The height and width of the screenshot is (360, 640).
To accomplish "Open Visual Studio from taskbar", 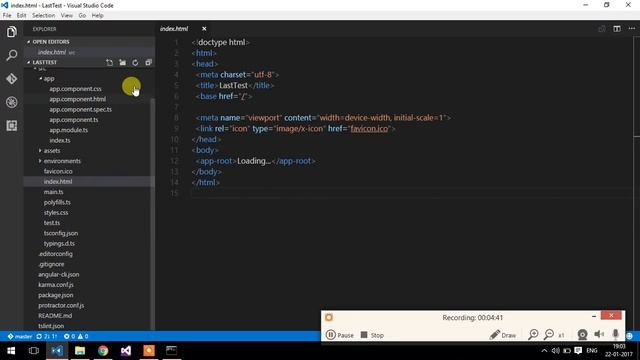I will pyautogui.click(x=126, y=351).
